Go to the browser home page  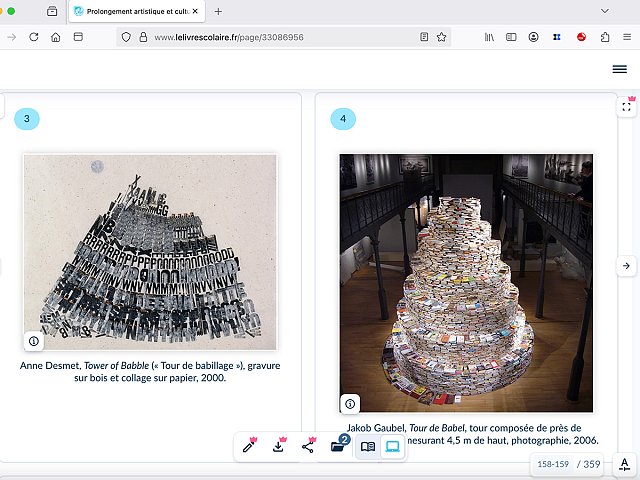click(56, 37)
